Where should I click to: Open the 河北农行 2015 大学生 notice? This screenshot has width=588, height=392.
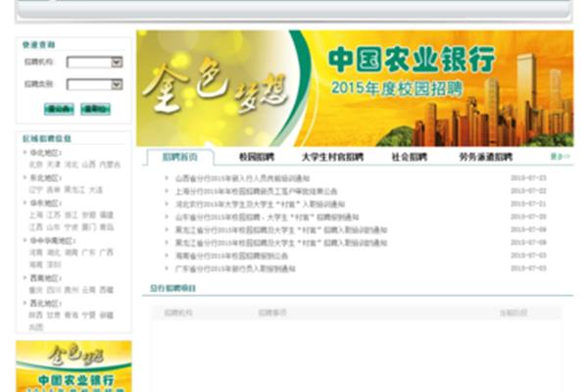coord(260,205)
